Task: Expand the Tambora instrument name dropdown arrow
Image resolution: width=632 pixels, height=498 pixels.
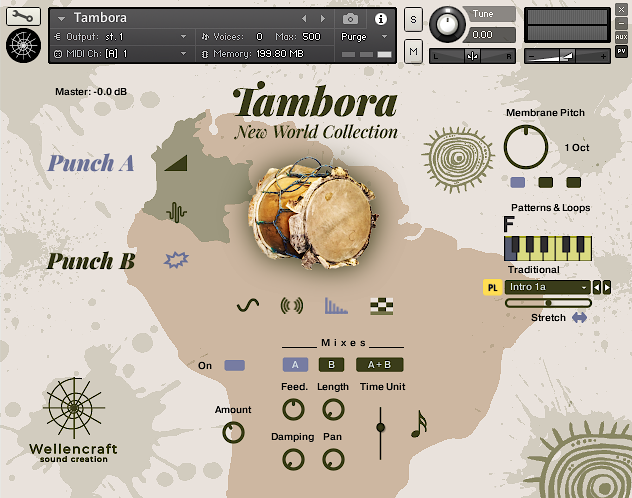Action: (x=61, y=19)
